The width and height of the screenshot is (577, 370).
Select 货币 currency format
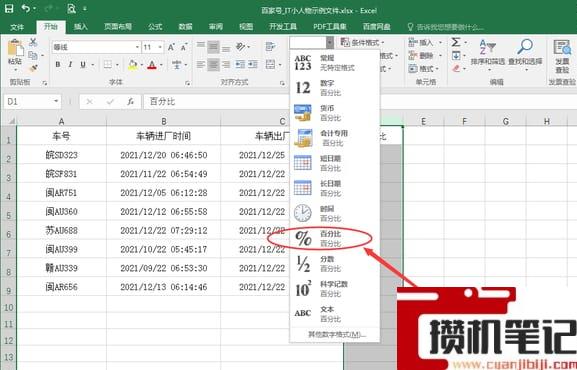click(x=334, y=113)
